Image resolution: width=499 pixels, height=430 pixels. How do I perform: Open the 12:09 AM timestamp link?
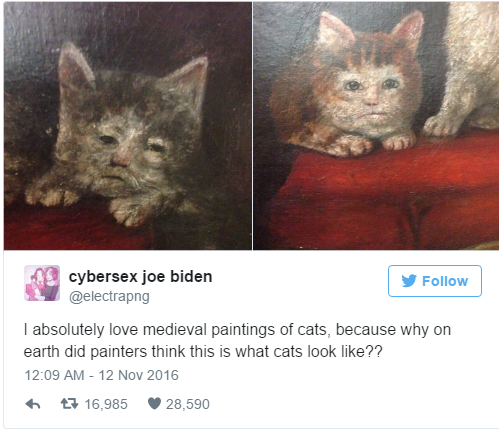(54, 375)
